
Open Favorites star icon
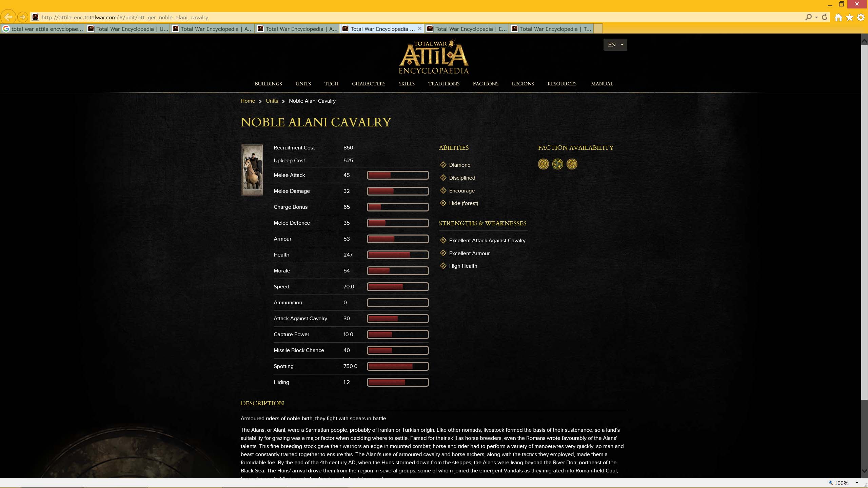coord(850,17)
